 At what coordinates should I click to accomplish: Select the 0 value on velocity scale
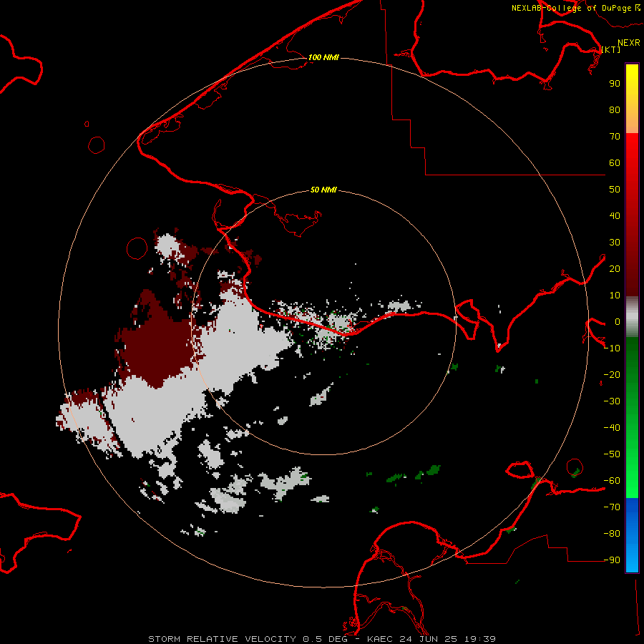click(x=618, y=321)
